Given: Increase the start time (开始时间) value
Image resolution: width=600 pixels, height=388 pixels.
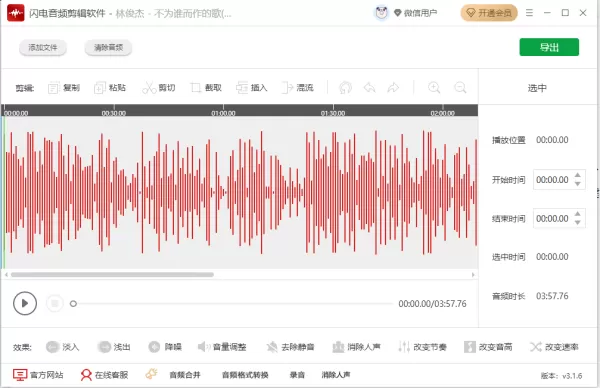Looking at the screenshot, I should click(578, 176).
